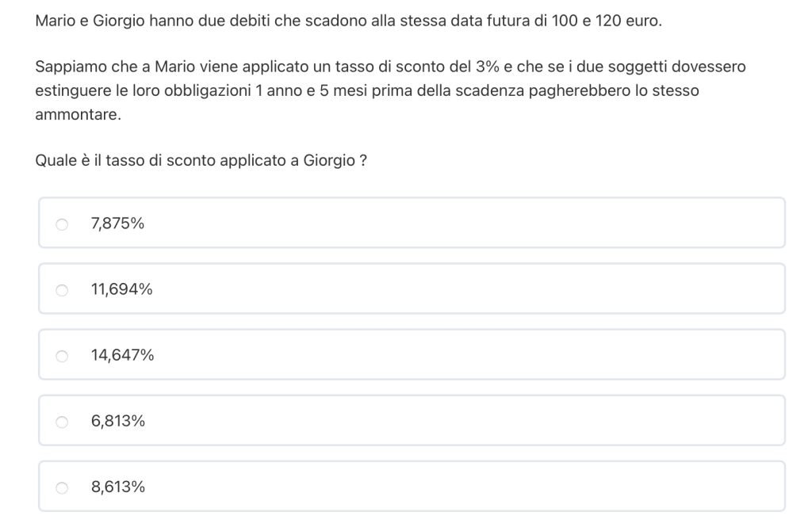This screenshot has height=531, width=812.
Task: Click the "14,647%" answer label text
Action: pos(122,356)
